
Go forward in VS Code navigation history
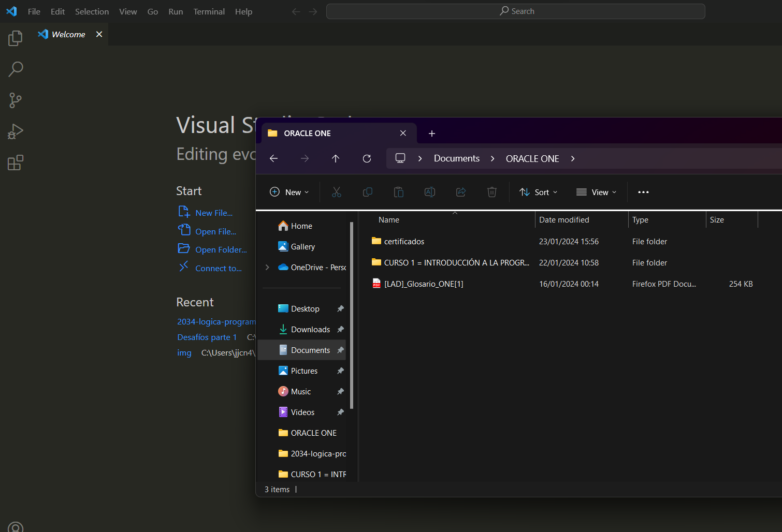click(x=313, y=11)
